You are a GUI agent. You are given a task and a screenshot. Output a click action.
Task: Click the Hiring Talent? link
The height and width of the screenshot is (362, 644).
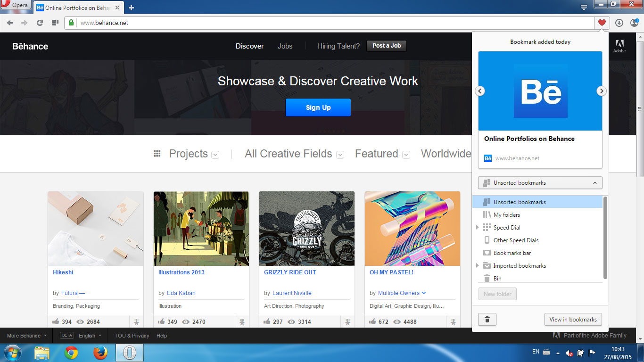coord(339,46)
